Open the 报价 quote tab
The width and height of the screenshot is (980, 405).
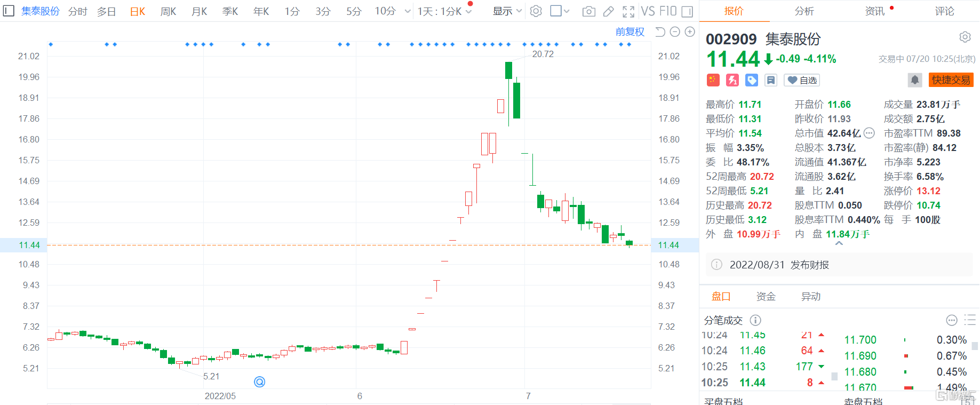click(734, 11)
